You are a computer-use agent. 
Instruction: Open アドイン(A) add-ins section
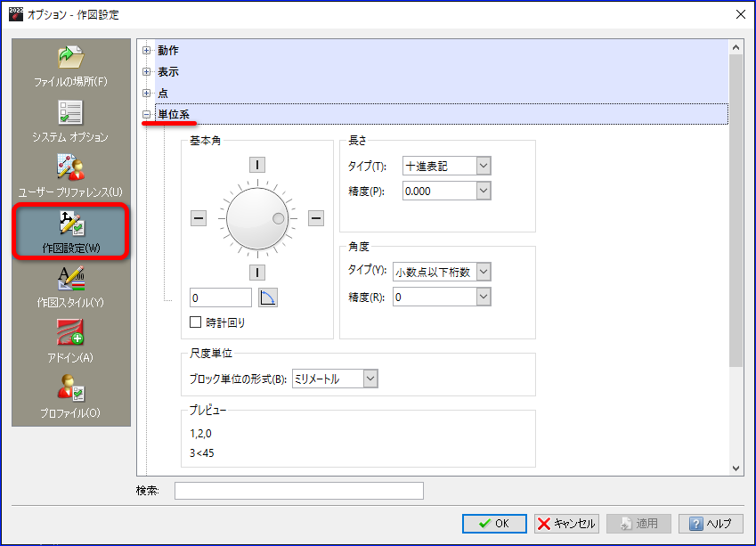tap(71, 341)
